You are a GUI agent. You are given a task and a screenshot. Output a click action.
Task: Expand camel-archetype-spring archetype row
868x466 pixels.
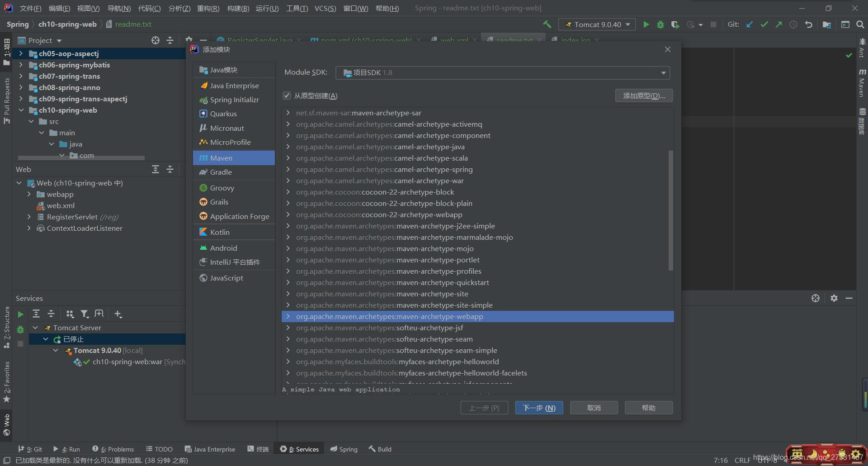pos(288,169)
